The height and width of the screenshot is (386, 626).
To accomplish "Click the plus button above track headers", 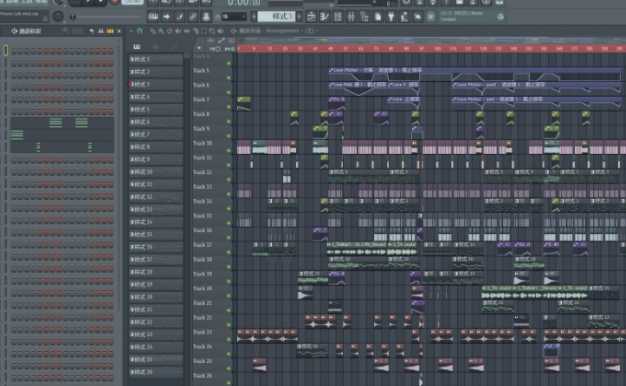I will (x=199, y=48).
